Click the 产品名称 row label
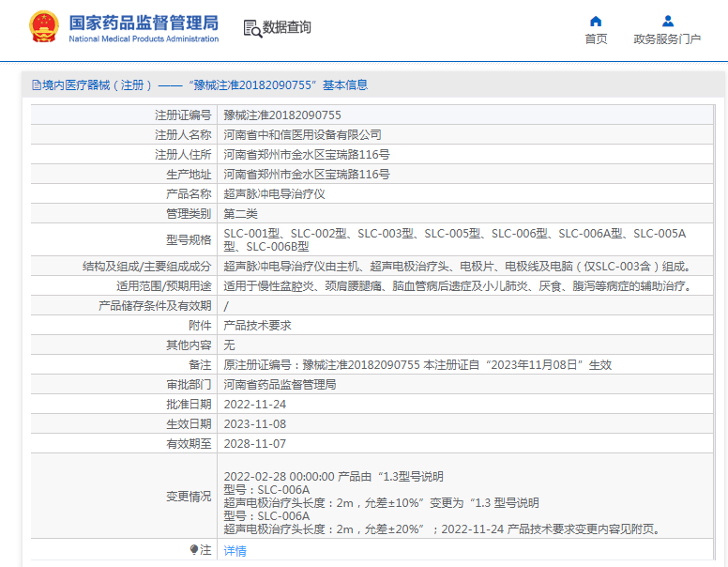 [x=189, y=193]
